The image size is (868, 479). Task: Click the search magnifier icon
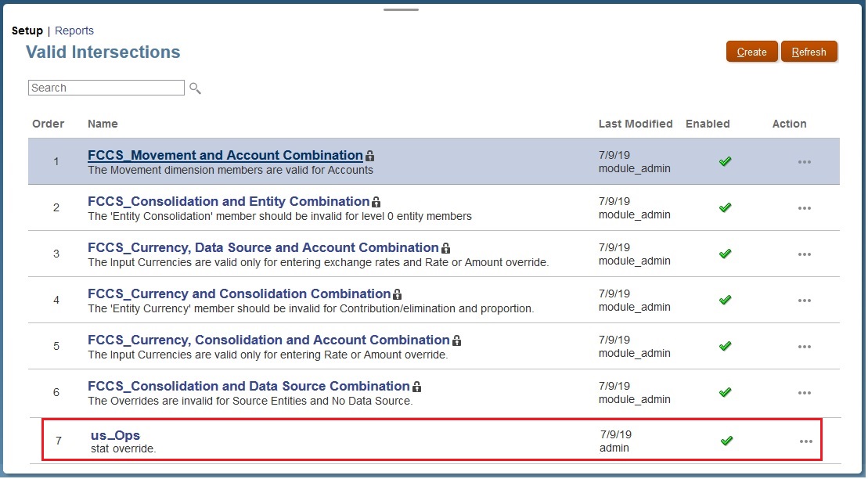coord(195,88)
